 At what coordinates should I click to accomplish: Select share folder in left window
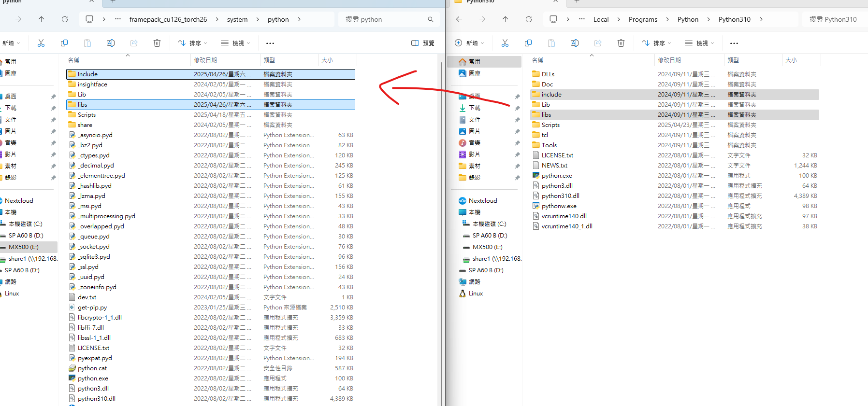pyautogui.click(x=211, y=125)
